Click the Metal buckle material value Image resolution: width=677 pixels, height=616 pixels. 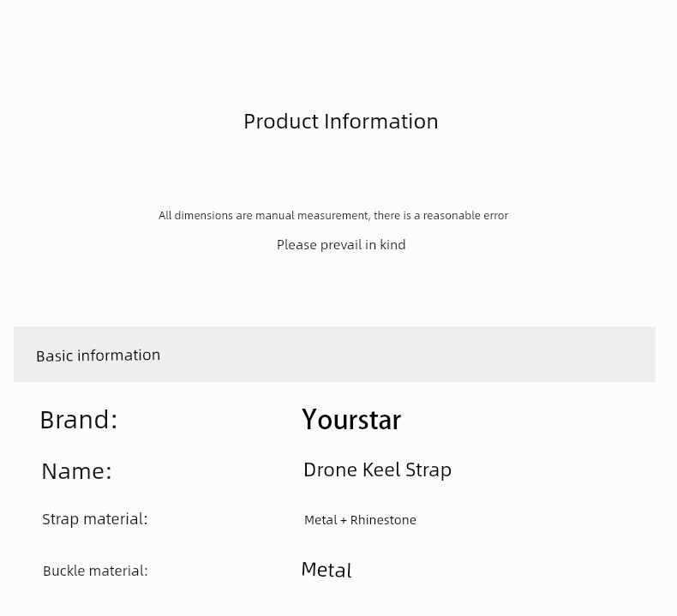point(327,570)
